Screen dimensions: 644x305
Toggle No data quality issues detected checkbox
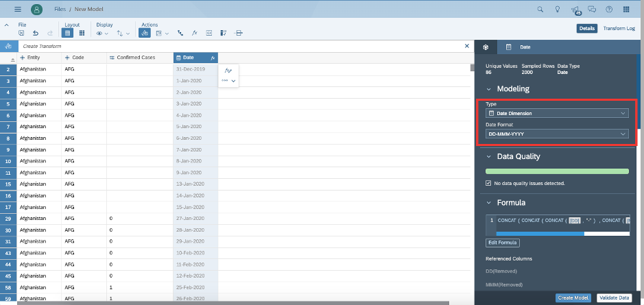pyautogui.click(x=488, y=183)
